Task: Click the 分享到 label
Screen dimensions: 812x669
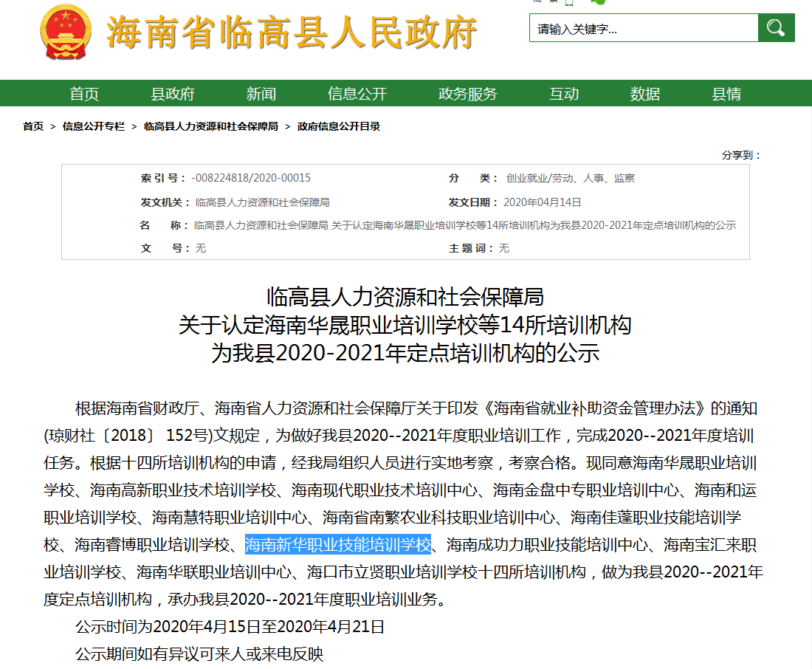Action: [x=741, y=155]
